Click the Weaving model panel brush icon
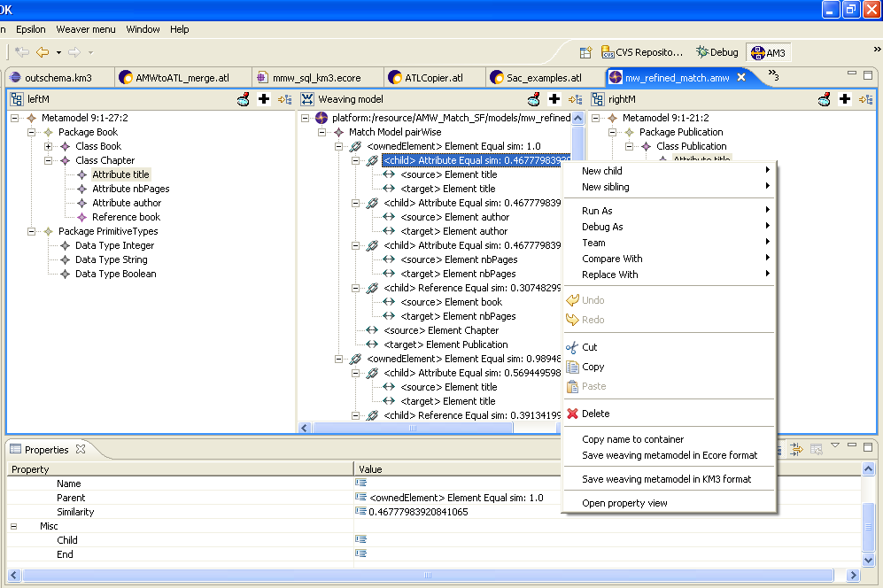This screenshot has height=588, width=883. click(x=534, y=99)
